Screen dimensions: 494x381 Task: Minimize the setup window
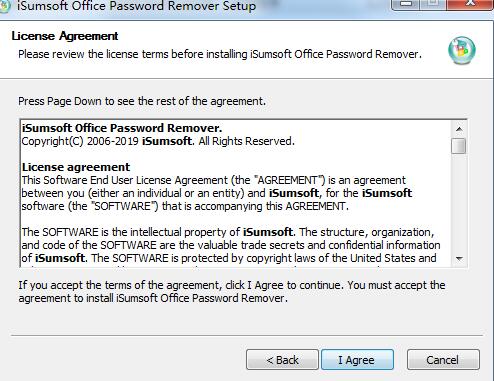pos(406,4)
